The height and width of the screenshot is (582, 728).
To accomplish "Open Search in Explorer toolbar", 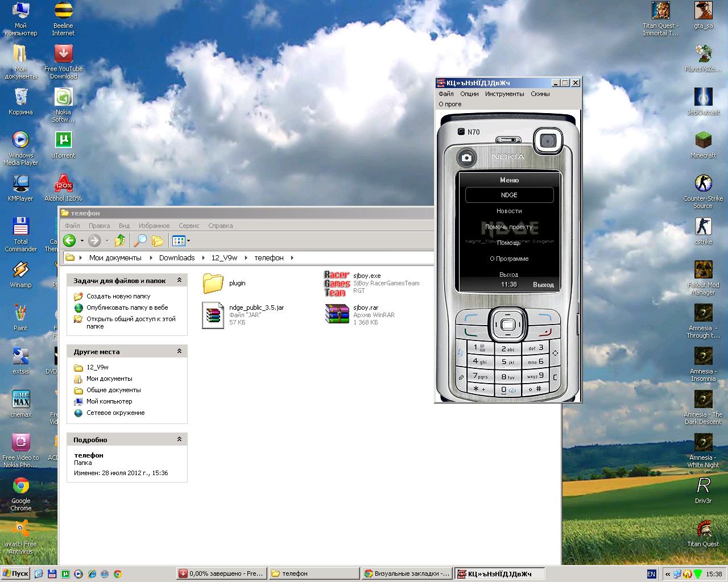I will tap(140, 241).
